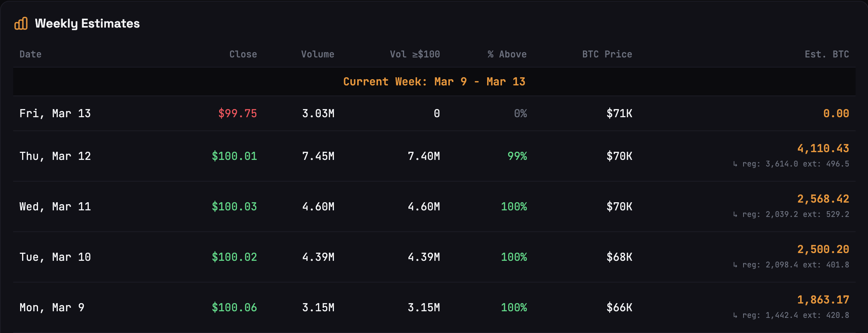Click the Est. BTC column header

[x=827, y=54]
